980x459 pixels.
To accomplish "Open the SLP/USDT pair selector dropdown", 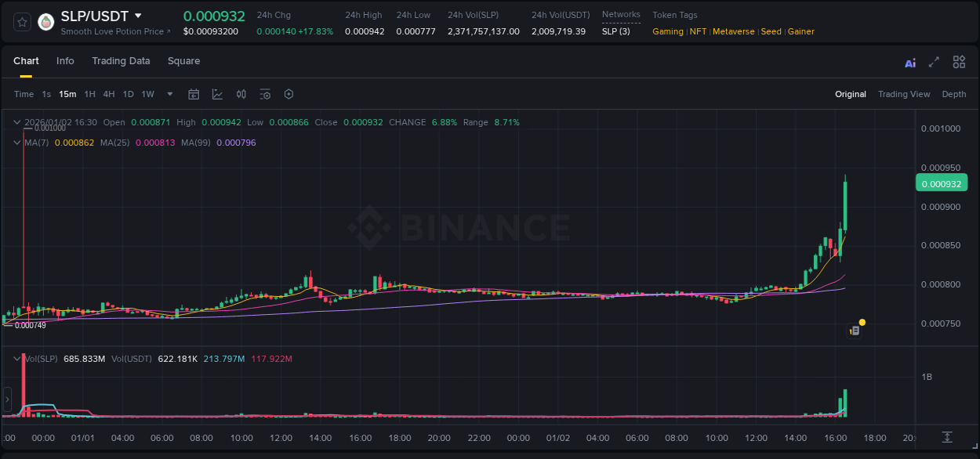I will 138,15.
